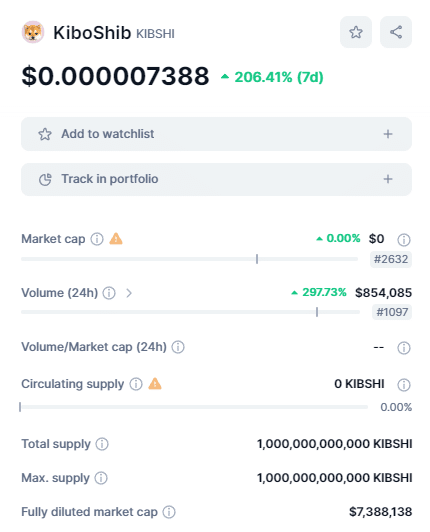Click Track in portfolio button
This screenshot has height=532, width=430.
point(217,179)
